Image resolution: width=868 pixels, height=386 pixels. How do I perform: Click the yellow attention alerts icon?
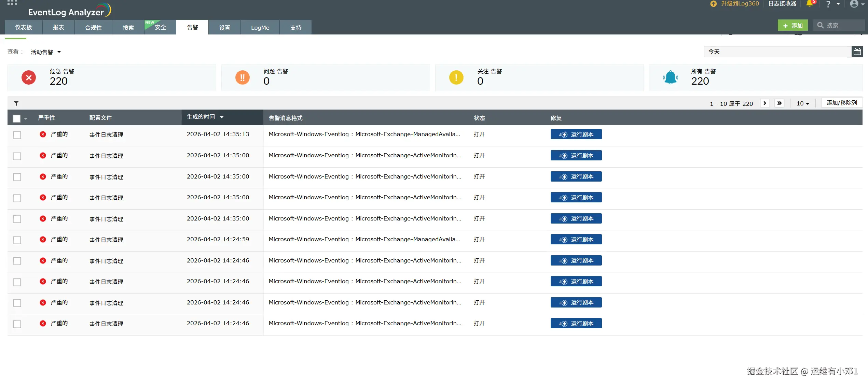coord(456,78)
